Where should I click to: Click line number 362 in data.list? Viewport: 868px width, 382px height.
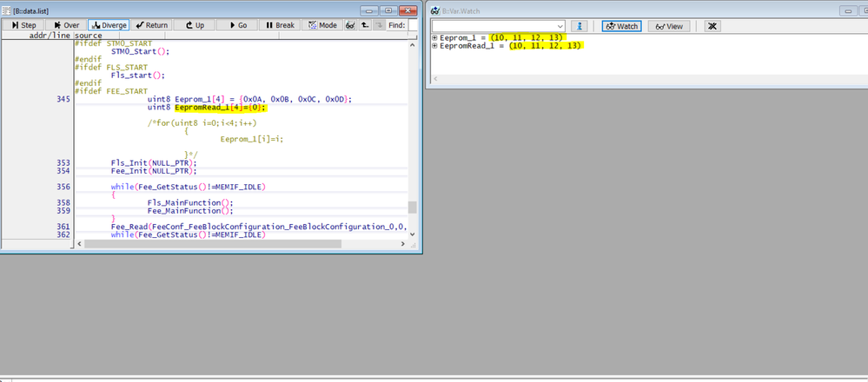[x=63, y=234]
